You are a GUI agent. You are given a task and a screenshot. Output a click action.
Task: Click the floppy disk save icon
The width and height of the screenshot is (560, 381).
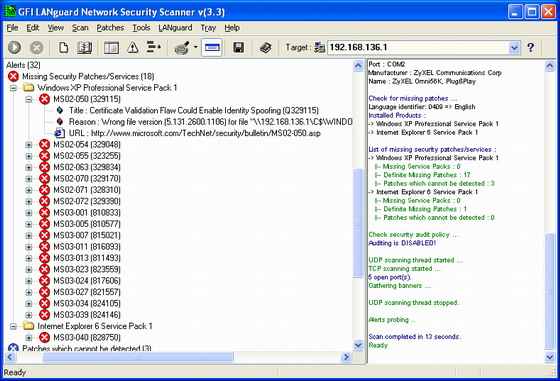pyautogui.click(x=238, y=47)
